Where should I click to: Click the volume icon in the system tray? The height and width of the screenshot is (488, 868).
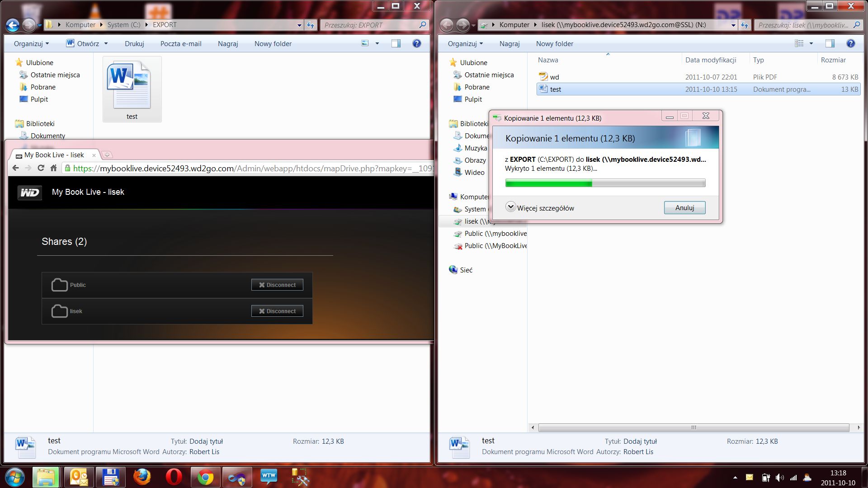[779, 478]
